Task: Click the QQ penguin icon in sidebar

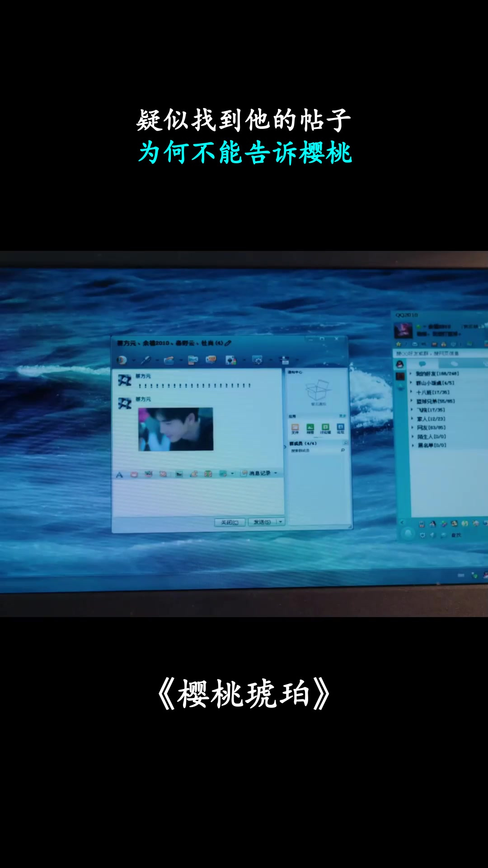Action: tap(400, 364)
